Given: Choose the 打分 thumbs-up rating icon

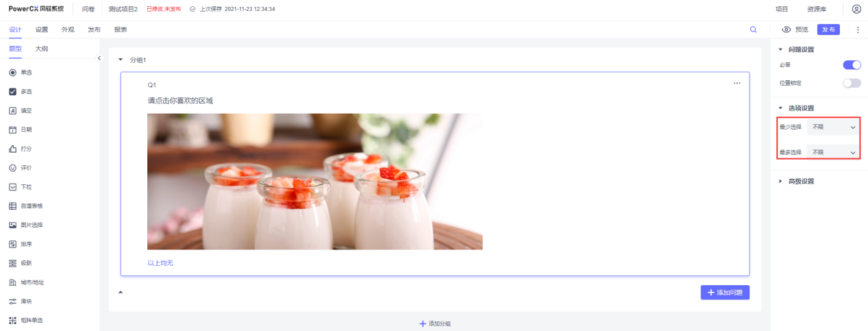Looking at the screenshot, I should [12, 149].
